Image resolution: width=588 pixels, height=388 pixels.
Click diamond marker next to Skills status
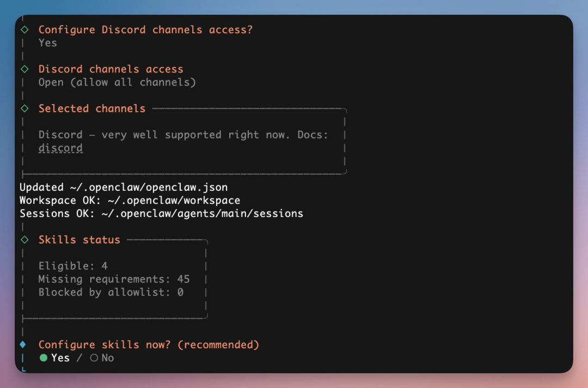point(24,240)
